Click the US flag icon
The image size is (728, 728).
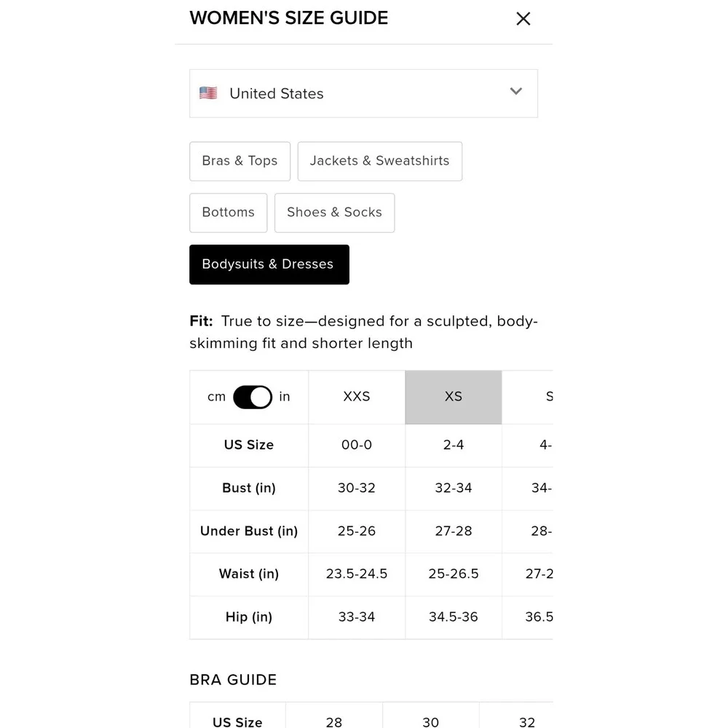click(x=208, y=93)
